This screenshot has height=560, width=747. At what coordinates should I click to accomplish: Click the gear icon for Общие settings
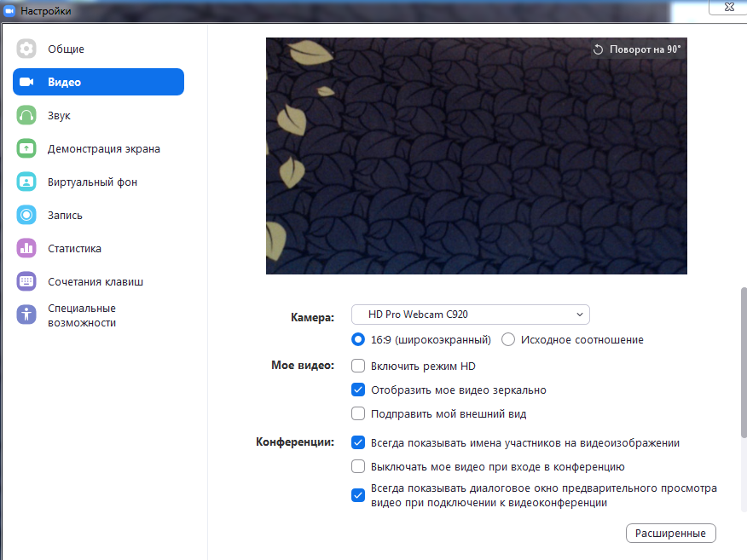coord(26,49)
